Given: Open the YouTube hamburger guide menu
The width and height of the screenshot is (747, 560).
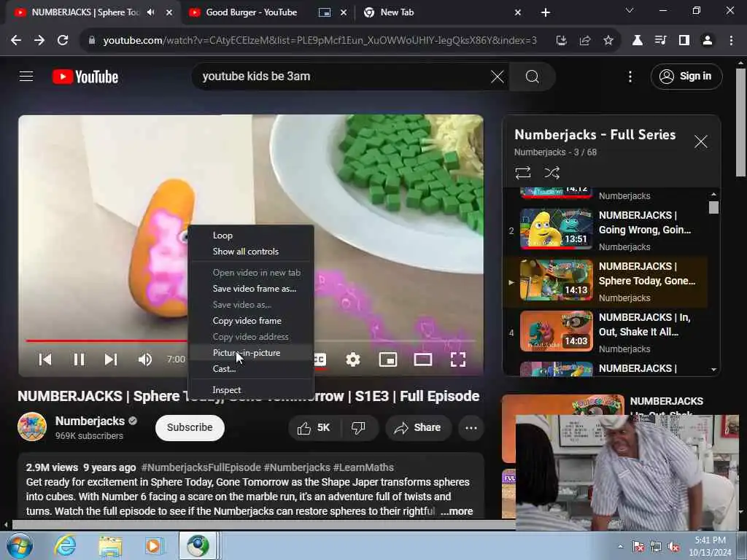Looking at the screenshot, I should 26,76.
